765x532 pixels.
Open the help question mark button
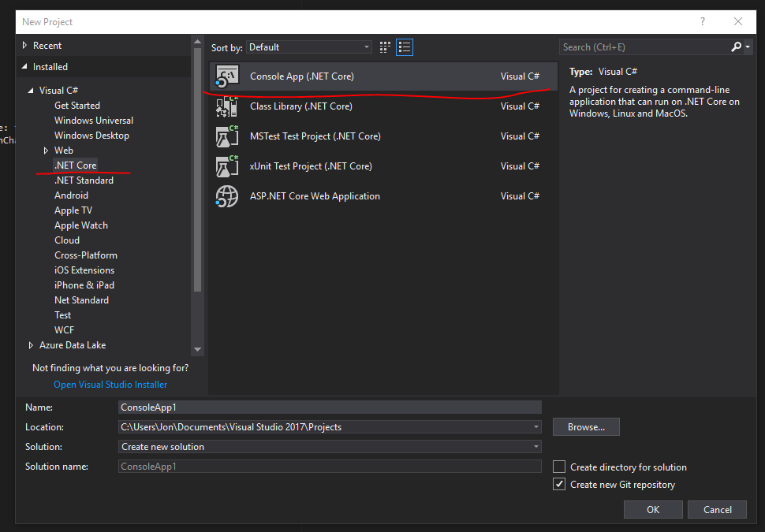(x=703, y=21)
